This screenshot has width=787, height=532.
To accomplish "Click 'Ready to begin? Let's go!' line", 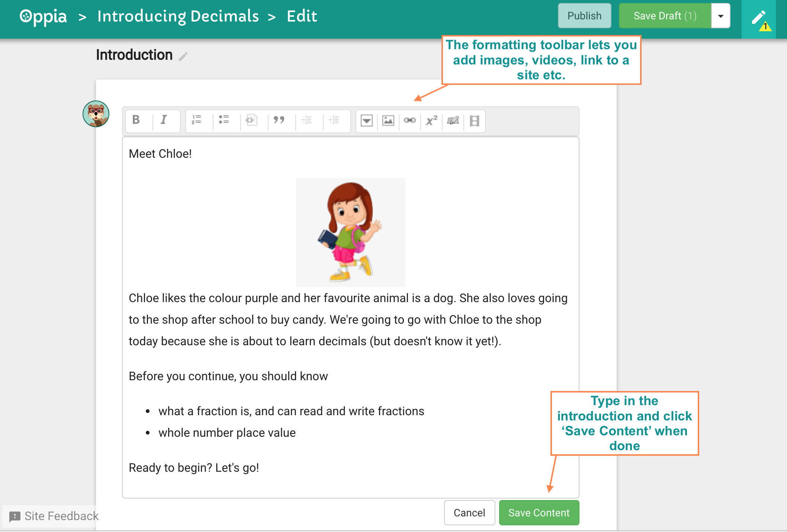I will pyautogui.click(x=194, y=468).
